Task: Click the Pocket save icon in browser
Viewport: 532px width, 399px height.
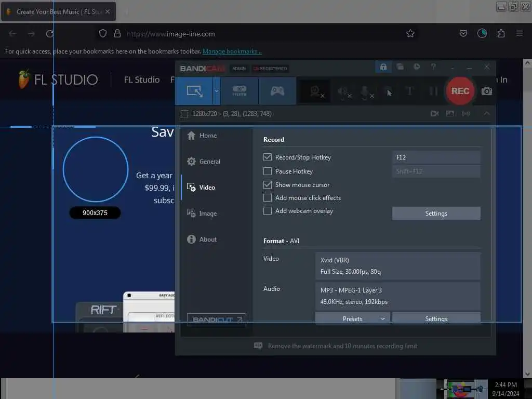Action: click(x=463, y=33)
